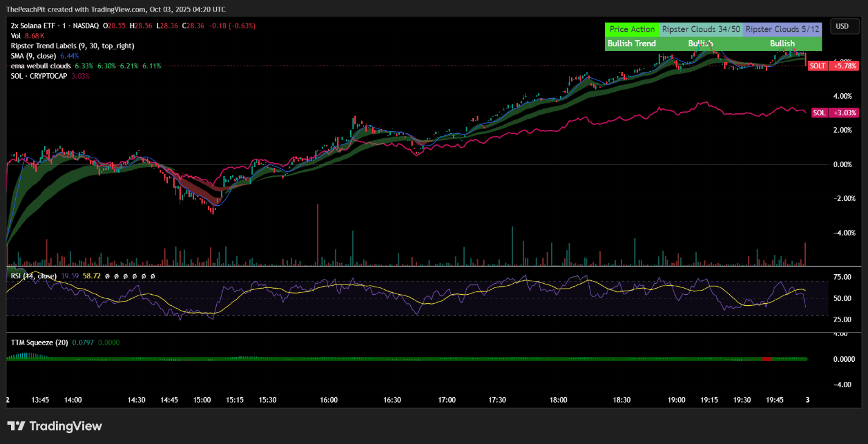Click the Ripster Clouds 34/50 header
This screenshot has width=868, height=444.
(701, 29)
